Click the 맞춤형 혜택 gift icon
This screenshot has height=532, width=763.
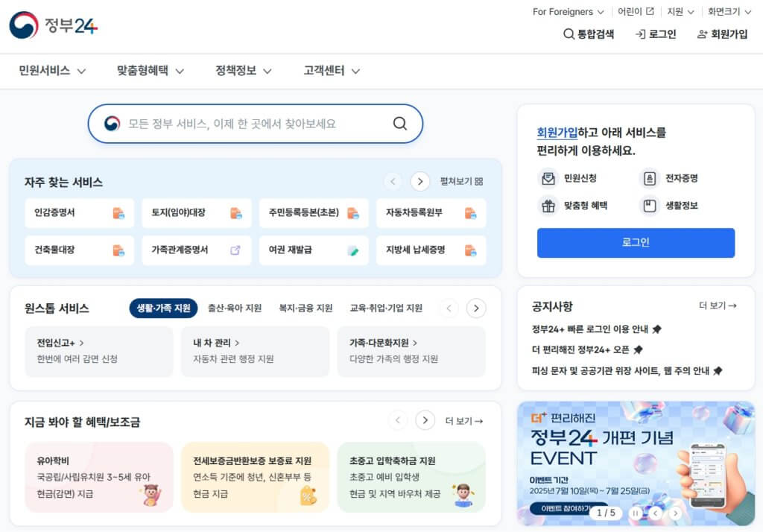[548, 206]
